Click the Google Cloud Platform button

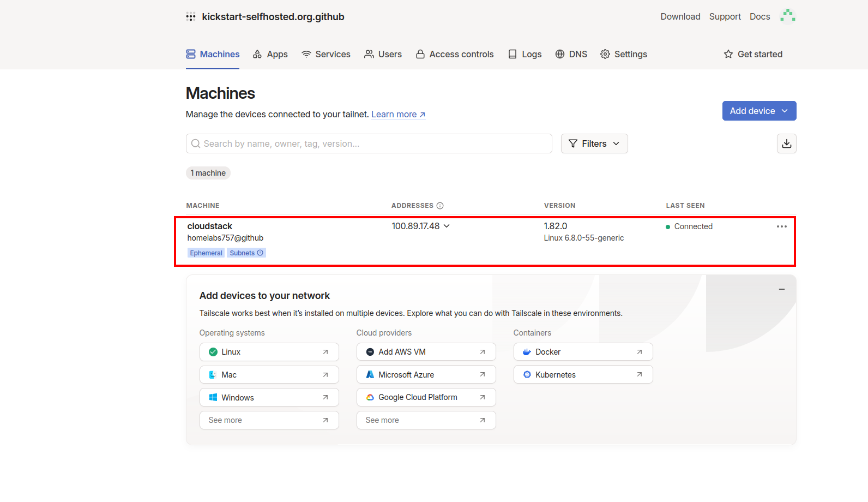click(426, 397)
